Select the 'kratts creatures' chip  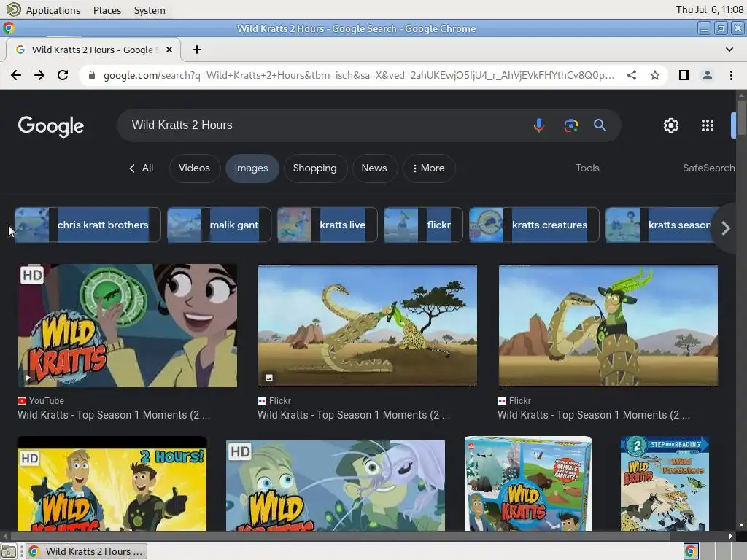click(x=534, y=225)
